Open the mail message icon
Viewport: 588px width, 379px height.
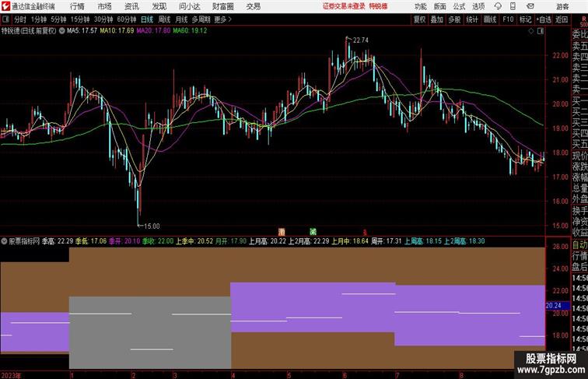530,6
